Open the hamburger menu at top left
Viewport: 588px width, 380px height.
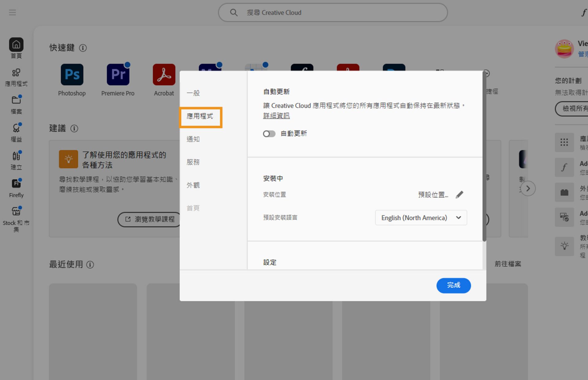(x=12, y=13)
